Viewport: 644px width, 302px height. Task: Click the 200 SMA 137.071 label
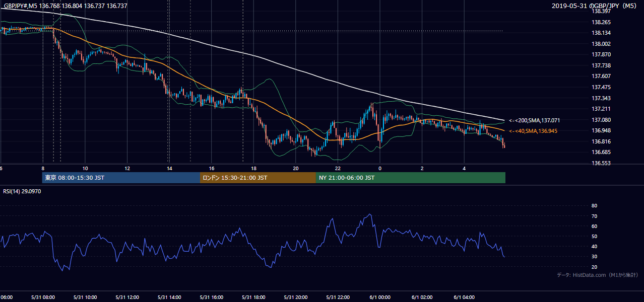click(x=534, y=120)
